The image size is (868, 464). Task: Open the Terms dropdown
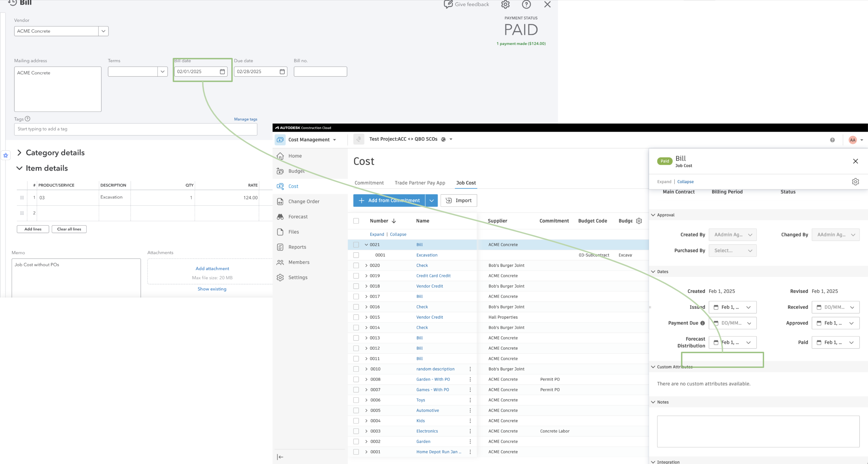162,71
